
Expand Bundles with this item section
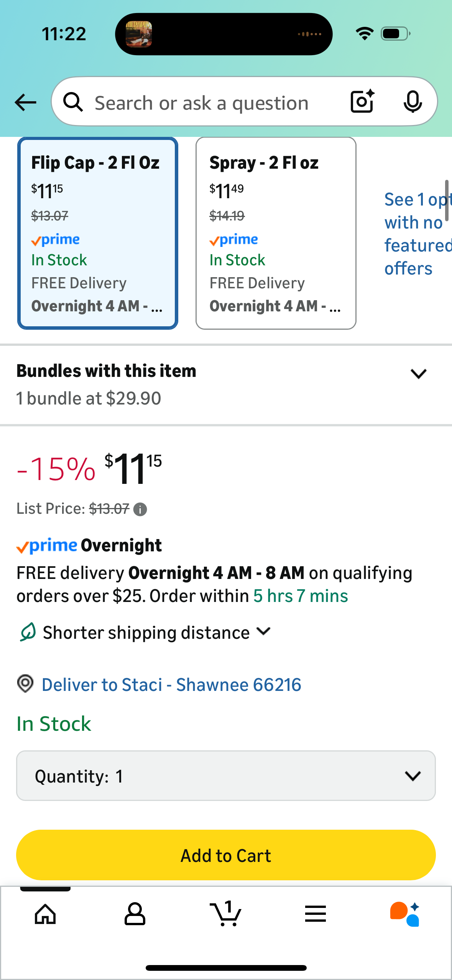click(418, 374)
